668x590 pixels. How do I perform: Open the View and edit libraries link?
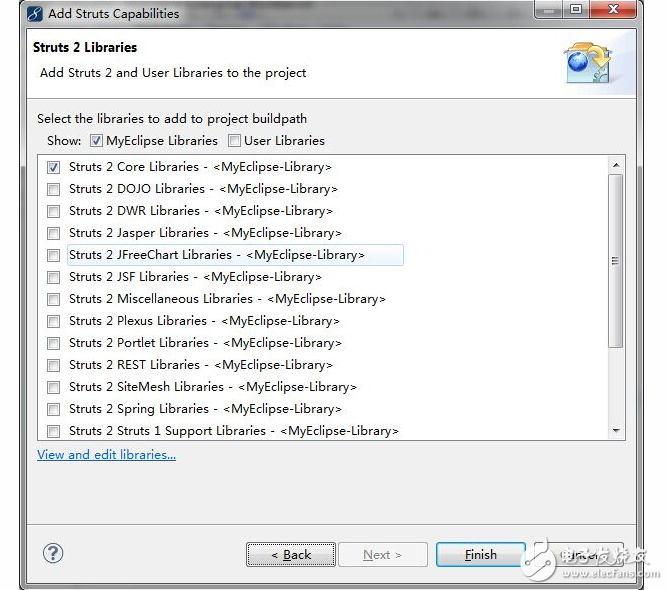click(106, 455)
